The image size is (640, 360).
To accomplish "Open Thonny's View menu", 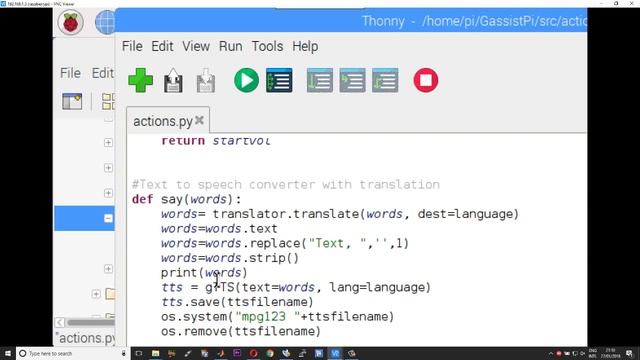I will (196, 46).
